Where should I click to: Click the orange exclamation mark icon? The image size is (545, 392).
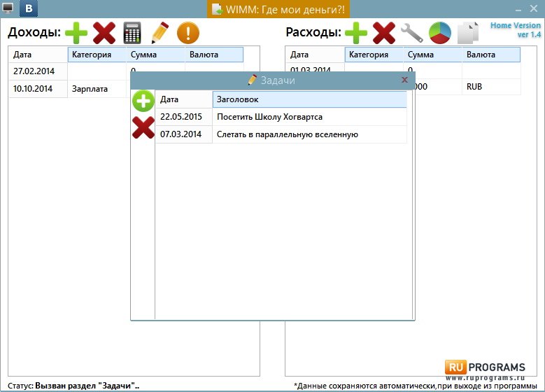coord(188,33)
